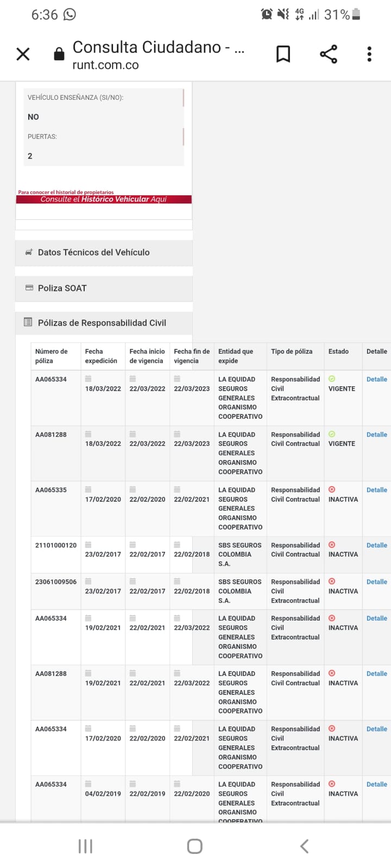Open the three-dot browser menu
This screenshot has height=868, width=391.
(x=369, y=54)
